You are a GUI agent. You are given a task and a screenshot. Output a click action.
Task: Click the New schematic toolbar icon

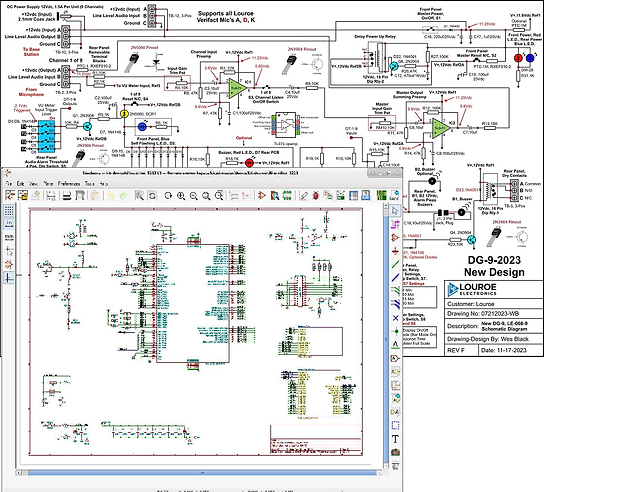[10, 195]
